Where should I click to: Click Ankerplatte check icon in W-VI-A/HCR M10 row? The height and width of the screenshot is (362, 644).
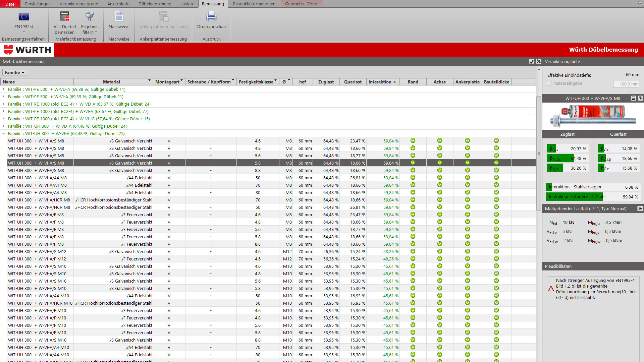(x=468, y=303)
